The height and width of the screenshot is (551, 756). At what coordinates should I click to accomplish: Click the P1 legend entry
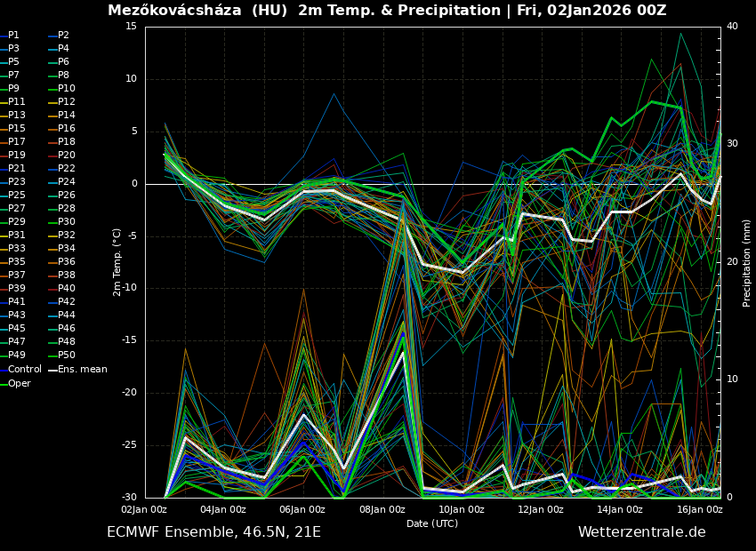pyautogui.click(x=13, y=36)
